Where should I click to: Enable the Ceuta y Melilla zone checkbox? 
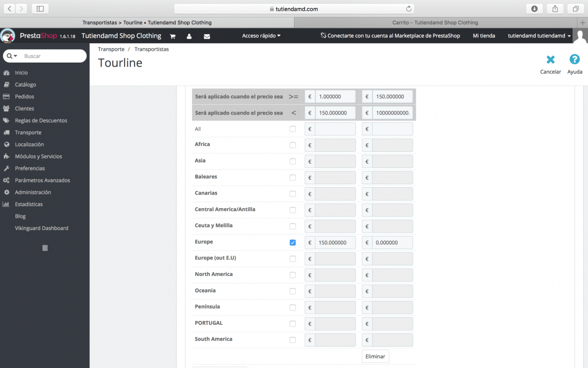point(292,226)
